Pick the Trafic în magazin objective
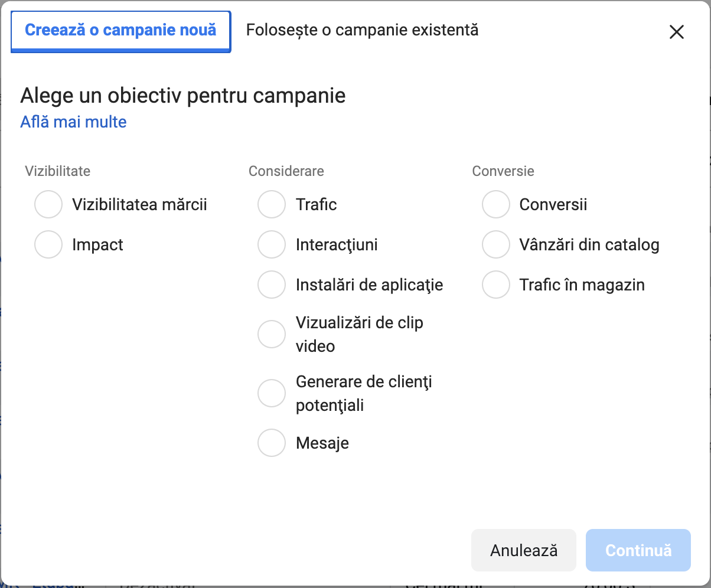711x588 pixels. [x=495, y=285]
